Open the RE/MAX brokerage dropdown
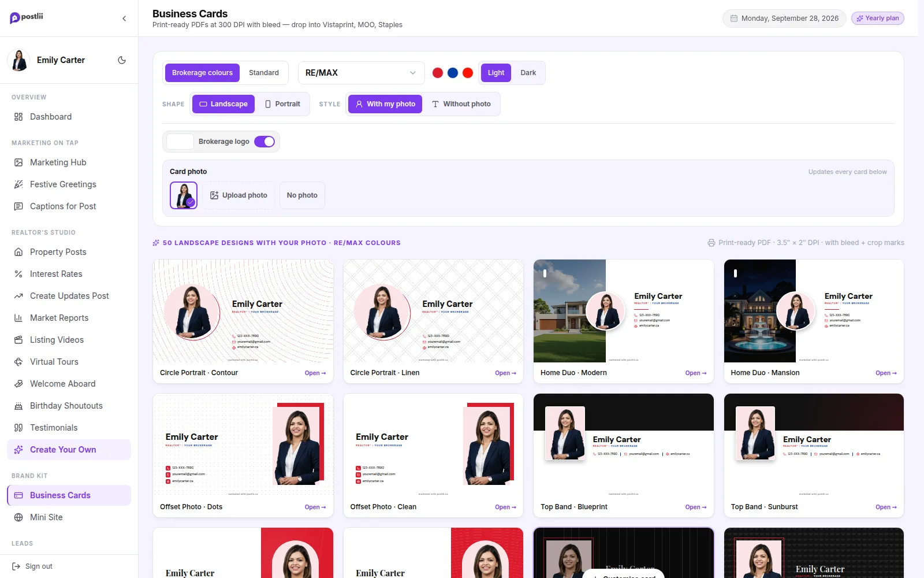Screen dimensions: 924x578 [x=360, y=73]
